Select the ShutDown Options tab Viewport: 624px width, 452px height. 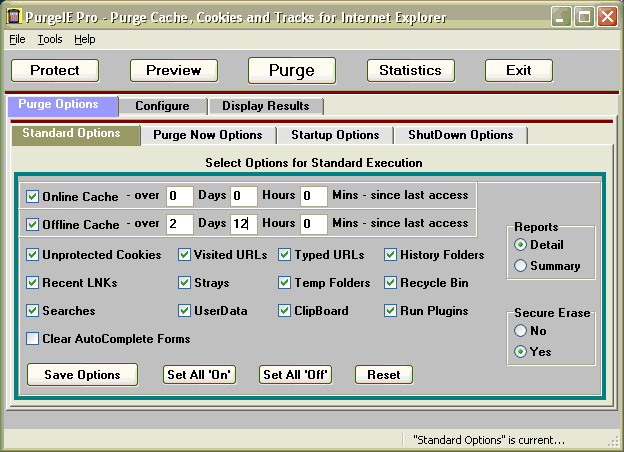pyautogui.click(x=460, y=135)
